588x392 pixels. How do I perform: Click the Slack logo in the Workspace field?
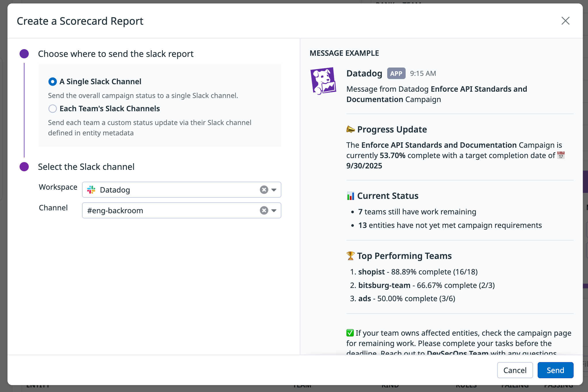coord(91,190)
